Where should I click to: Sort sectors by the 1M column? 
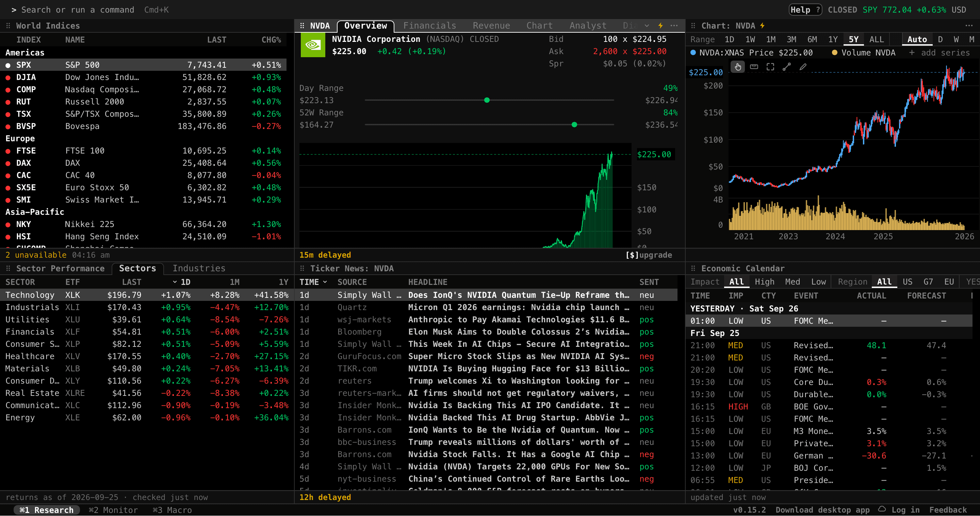click(x=234, y=282)
